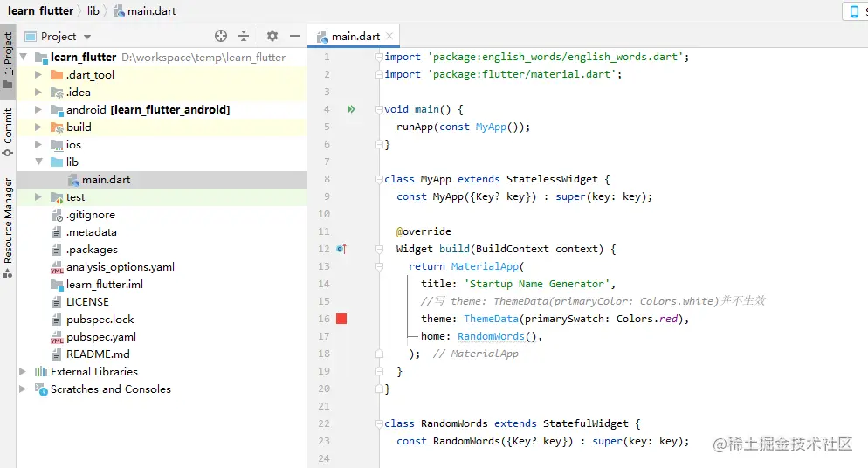Close the main.dart editor tab
Image resolution: width=868 pixels, height=468 pixels.
click(x=389, y=36)
